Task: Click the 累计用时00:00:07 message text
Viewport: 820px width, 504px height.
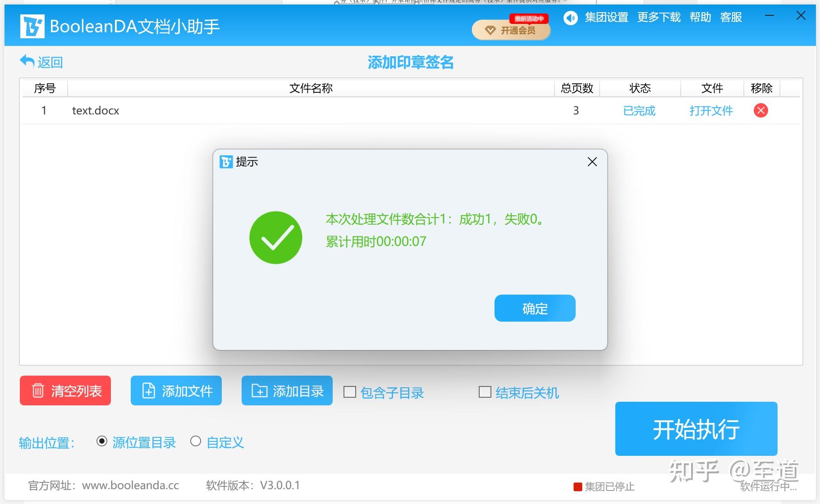Action: point(376,241)
